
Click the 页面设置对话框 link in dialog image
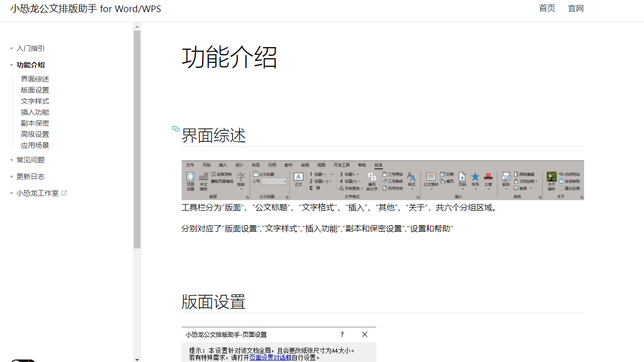pyautogui.click(x=270, y=357)
